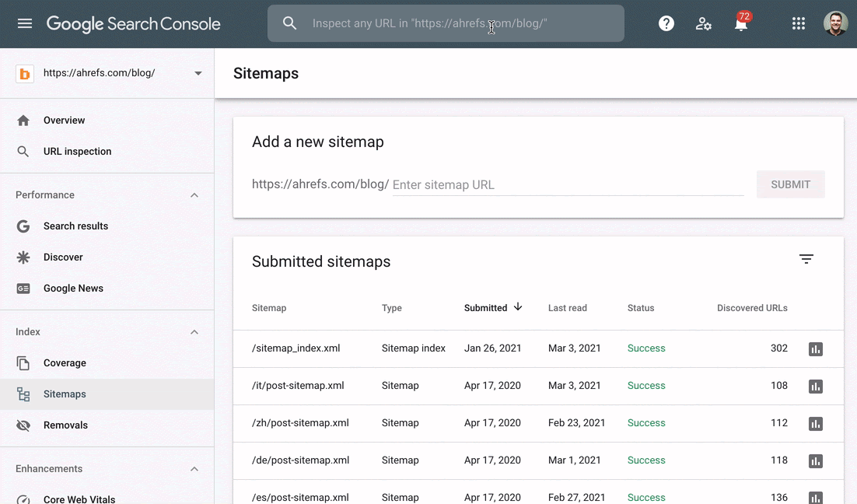Open the Coverage report in the sidebar
The width and height of the screenshot is (857, 504).
(65, 363)
